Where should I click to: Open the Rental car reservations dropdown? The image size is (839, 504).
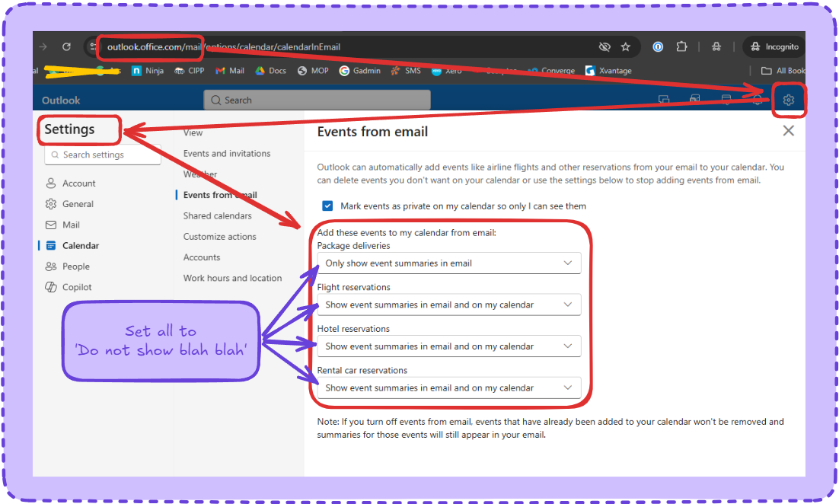point(448,388)
